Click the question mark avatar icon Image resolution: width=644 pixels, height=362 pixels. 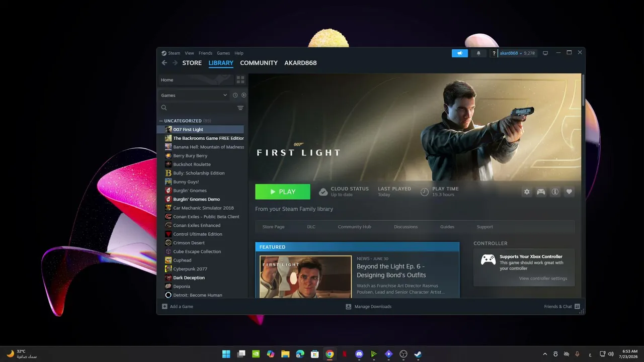pos(494,53)
